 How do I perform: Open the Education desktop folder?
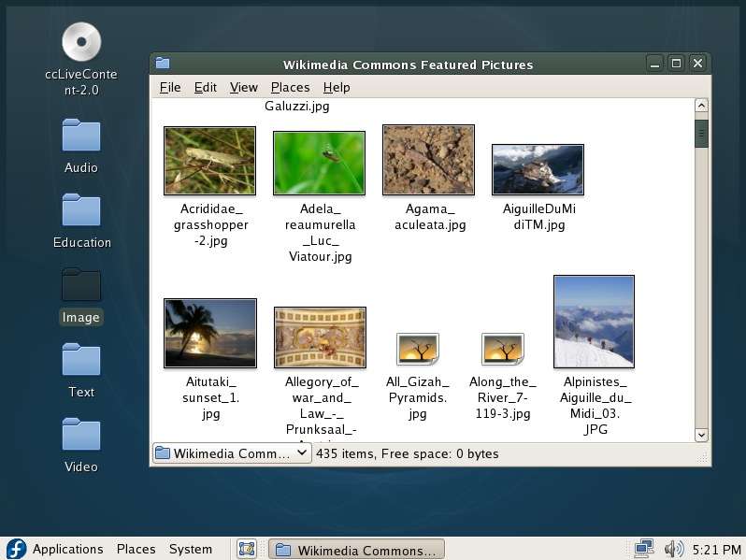[x=81, y=209]
